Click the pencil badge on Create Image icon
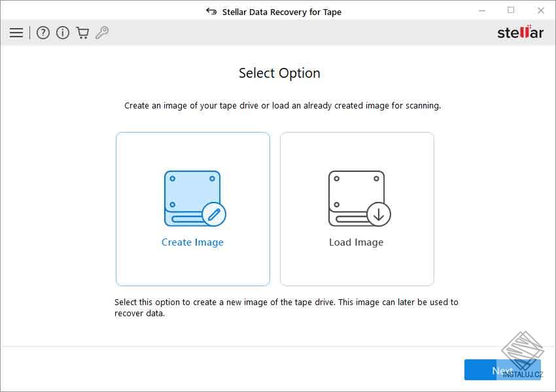Image resolution: width=556 pixels, height=392 pixels. click(215, 215)
